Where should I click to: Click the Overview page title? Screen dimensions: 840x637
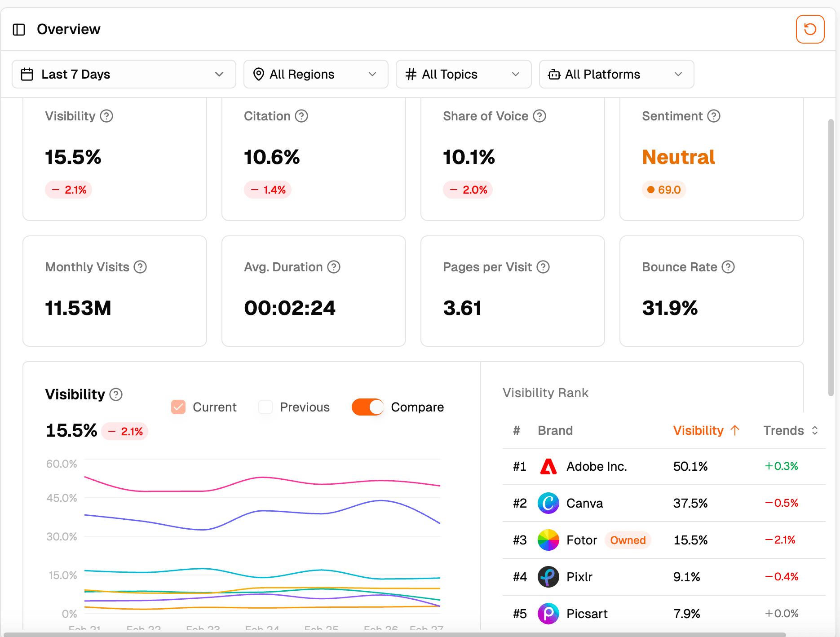(x=69, y=29)
